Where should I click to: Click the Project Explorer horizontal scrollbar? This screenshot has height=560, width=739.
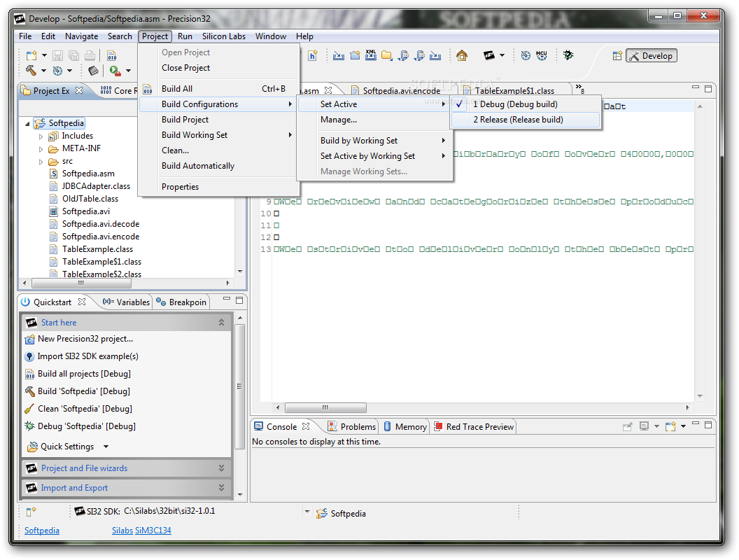tap(81, 283)
